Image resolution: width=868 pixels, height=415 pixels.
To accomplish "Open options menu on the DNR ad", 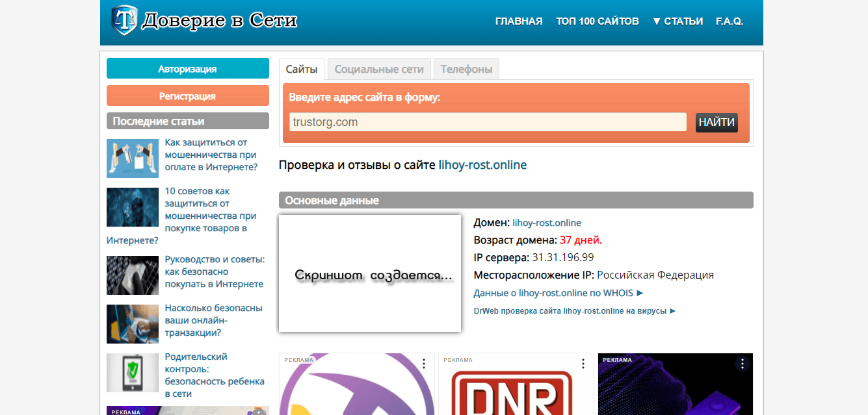I will click(x=584, y=364).
